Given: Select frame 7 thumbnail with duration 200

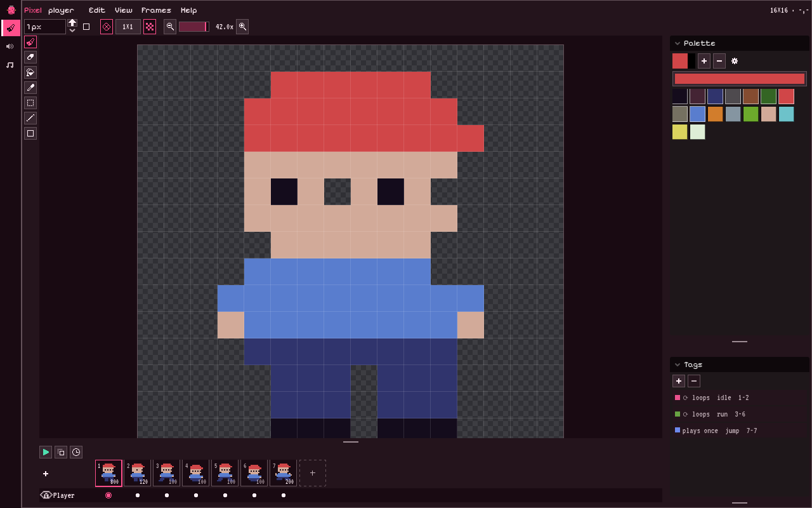Looking at the screenshot, I should (x=284, y=473).
